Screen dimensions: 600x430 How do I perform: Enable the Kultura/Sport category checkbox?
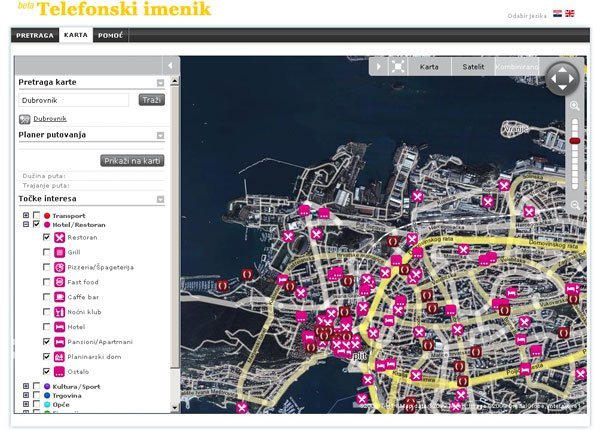36,386
